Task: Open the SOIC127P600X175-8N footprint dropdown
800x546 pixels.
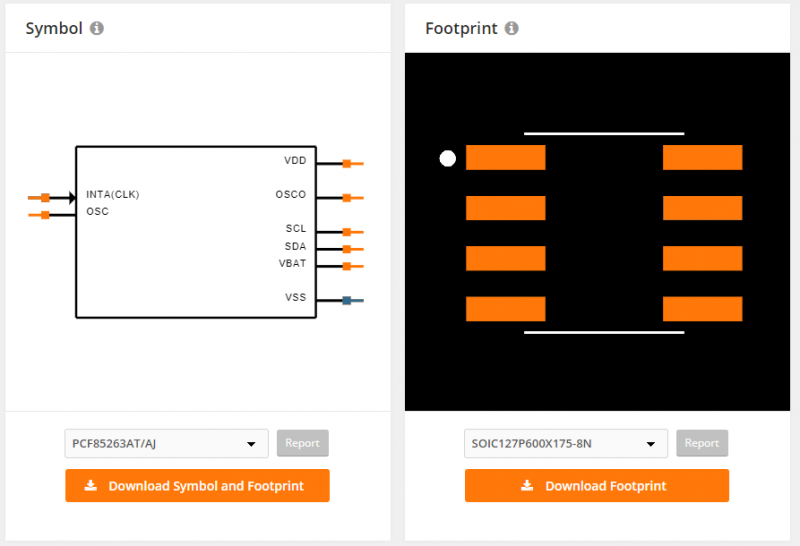Action: [x=566, y=444]
